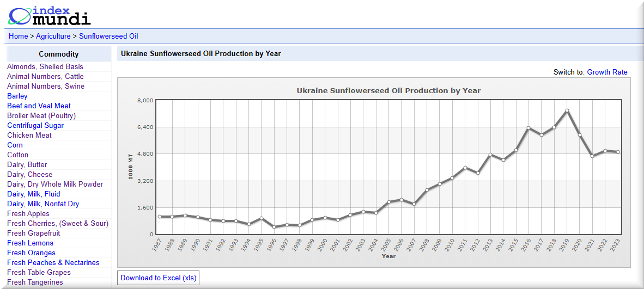This screenshot has width=644, height=289.
Task: Open the Corn commodity page
Action: tap(15, 145)
